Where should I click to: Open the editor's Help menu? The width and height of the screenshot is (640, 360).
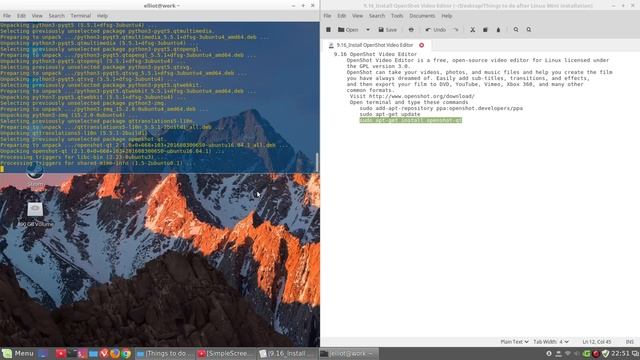pos(447,16)
